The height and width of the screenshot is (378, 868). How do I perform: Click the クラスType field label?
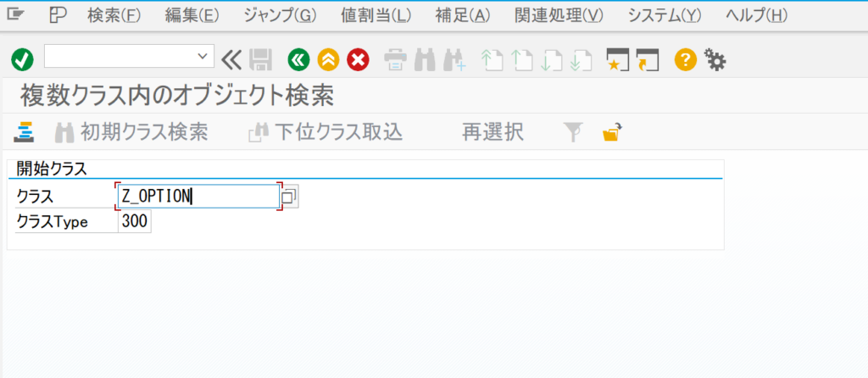click(53, 222)
